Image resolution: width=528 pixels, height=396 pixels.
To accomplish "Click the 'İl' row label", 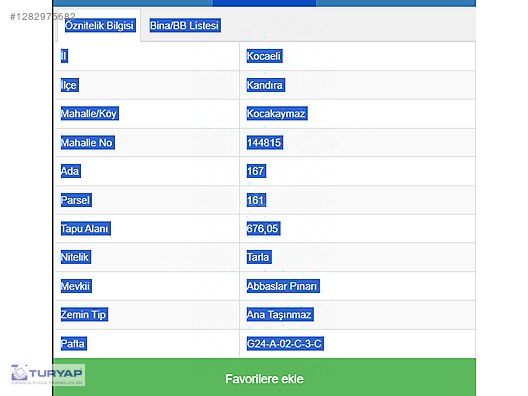I will pyautogui.click(x=64, y=56).
